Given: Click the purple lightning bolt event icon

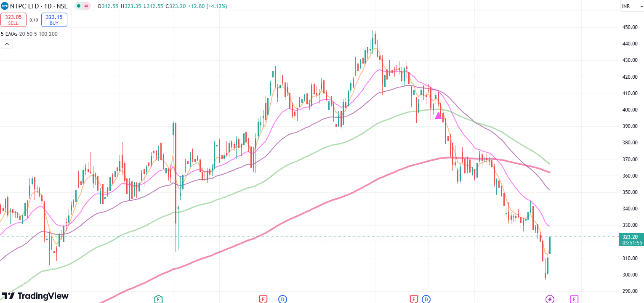Looking at the screenshot, I should tap(550, 299).
